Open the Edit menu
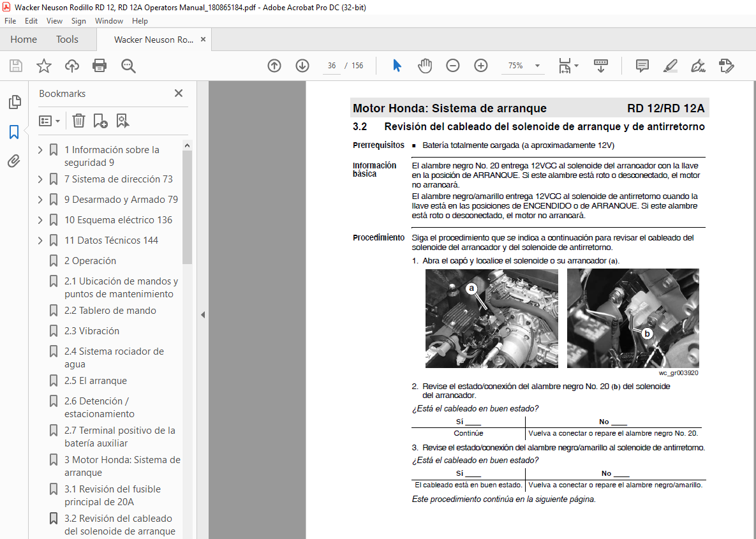 (31, 20)
